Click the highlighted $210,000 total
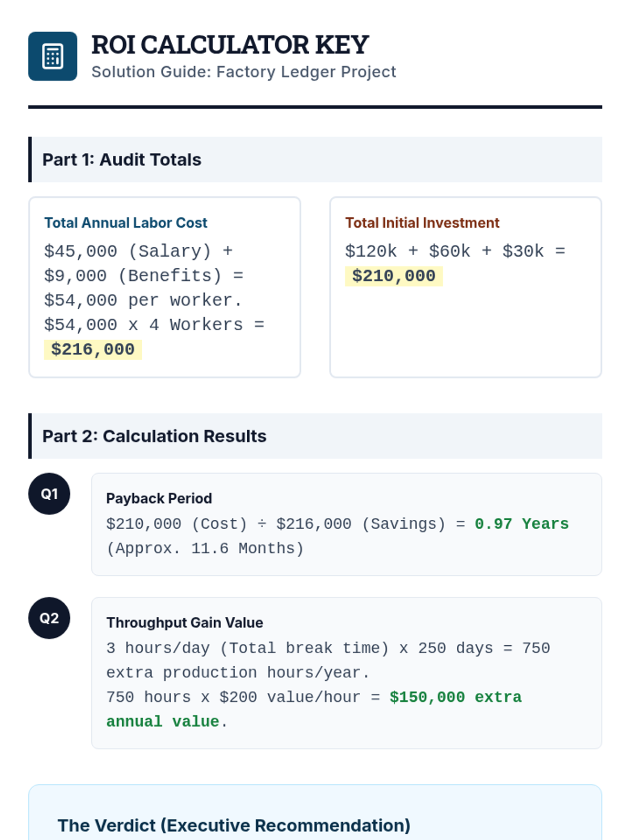The image size is (630, 840). (x=394, y=276)
